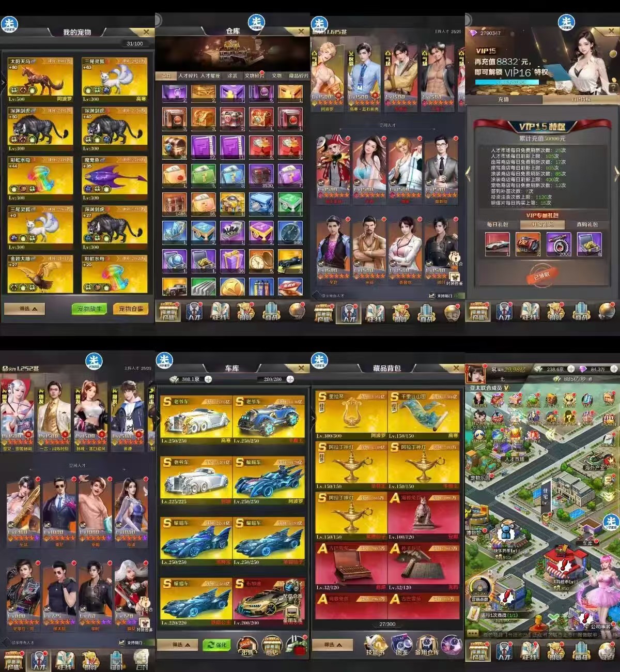Expand the 筛选 filter in 藏品背包

pos(332,645)
